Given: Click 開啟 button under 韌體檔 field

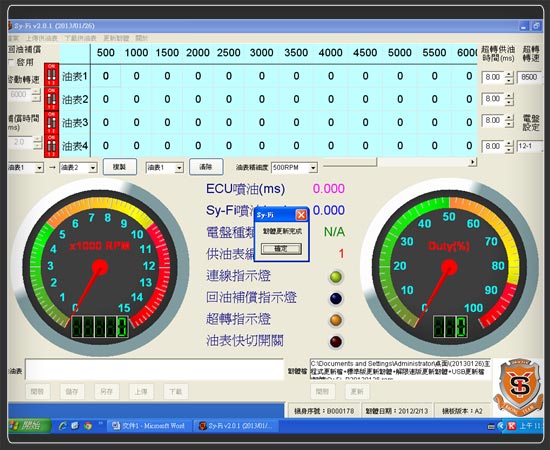Looking at the screenshot, I should click(323, 391).
